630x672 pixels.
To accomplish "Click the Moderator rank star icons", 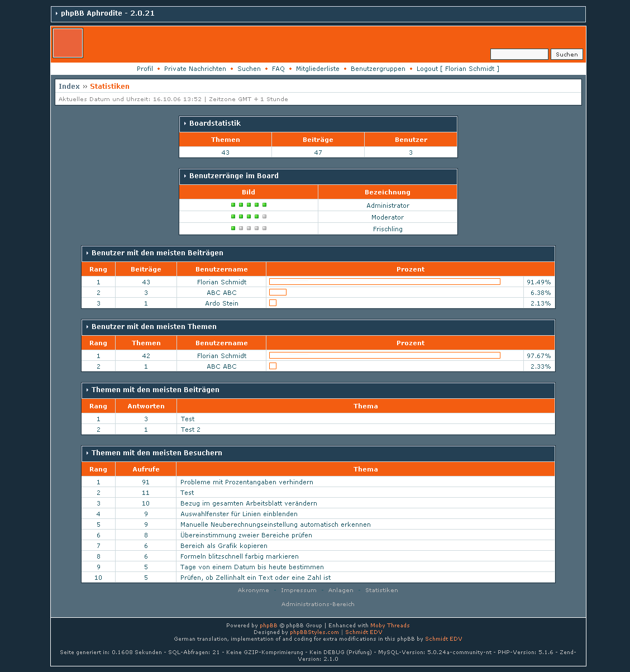I will (x=249, y=217).
